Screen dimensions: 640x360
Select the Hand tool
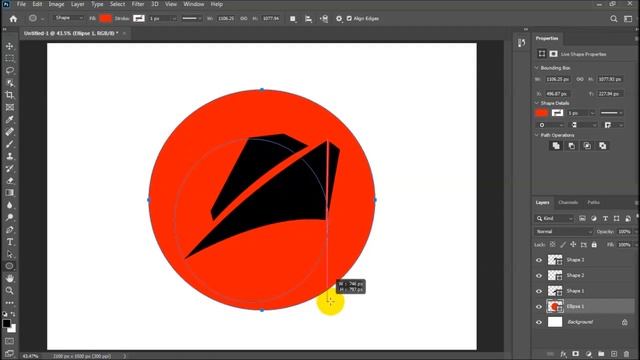(9, 278)
